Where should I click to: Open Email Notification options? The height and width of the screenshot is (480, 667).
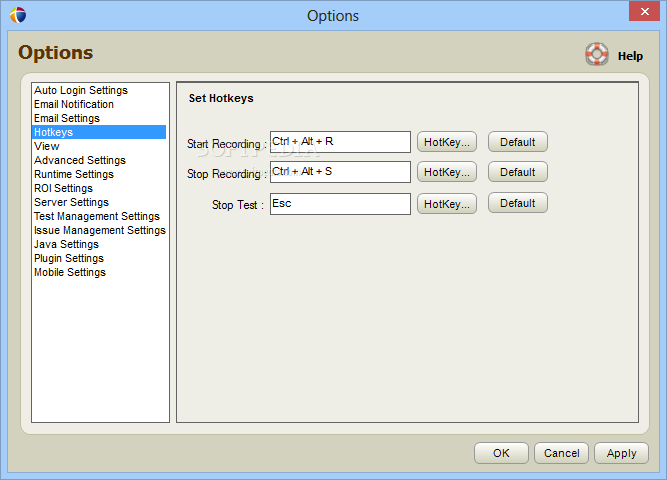tap(74, 104)
